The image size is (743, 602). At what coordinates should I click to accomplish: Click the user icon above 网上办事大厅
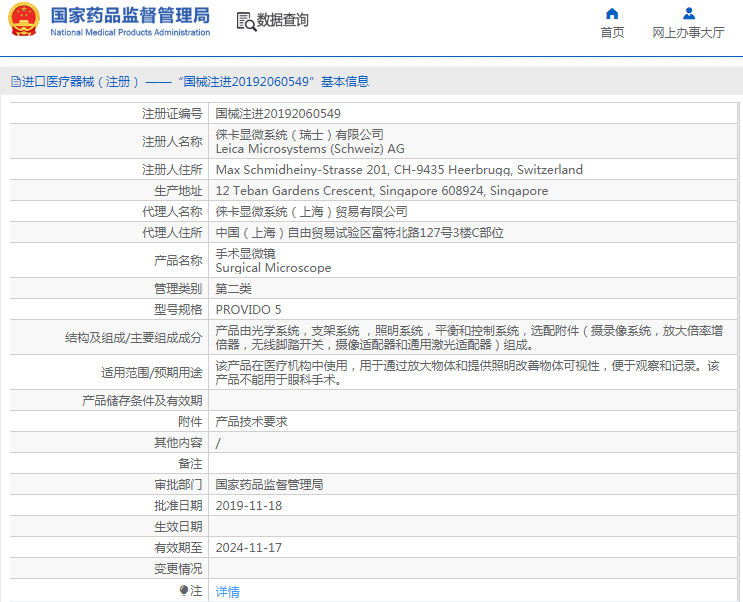(x=689, y=13)
